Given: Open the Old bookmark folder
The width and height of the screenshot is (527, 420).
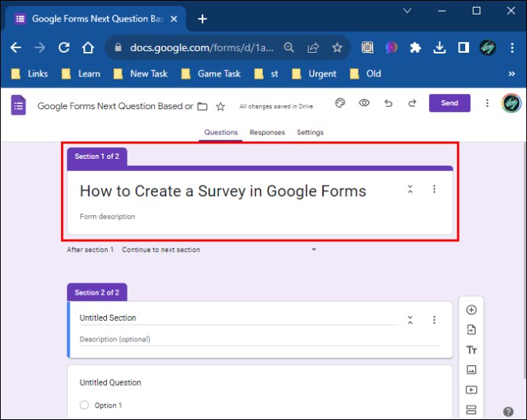Looking at the screenshot, I should click(x=366, y=74).
